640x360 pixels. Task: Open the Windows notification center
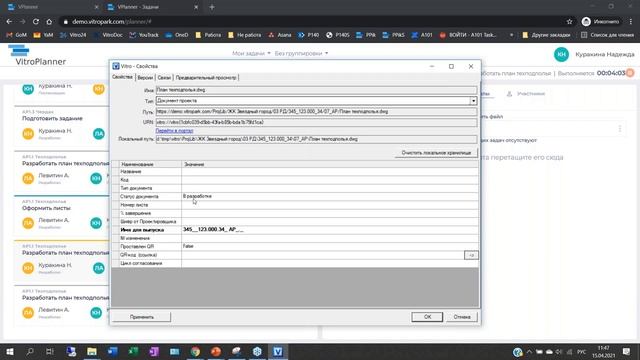point(627,351)
